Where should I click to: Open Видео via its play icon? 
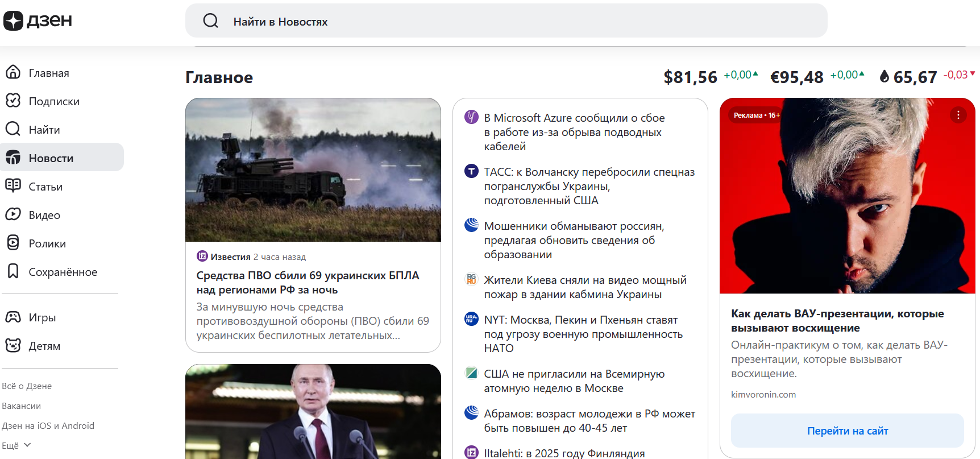coord(13,214)
